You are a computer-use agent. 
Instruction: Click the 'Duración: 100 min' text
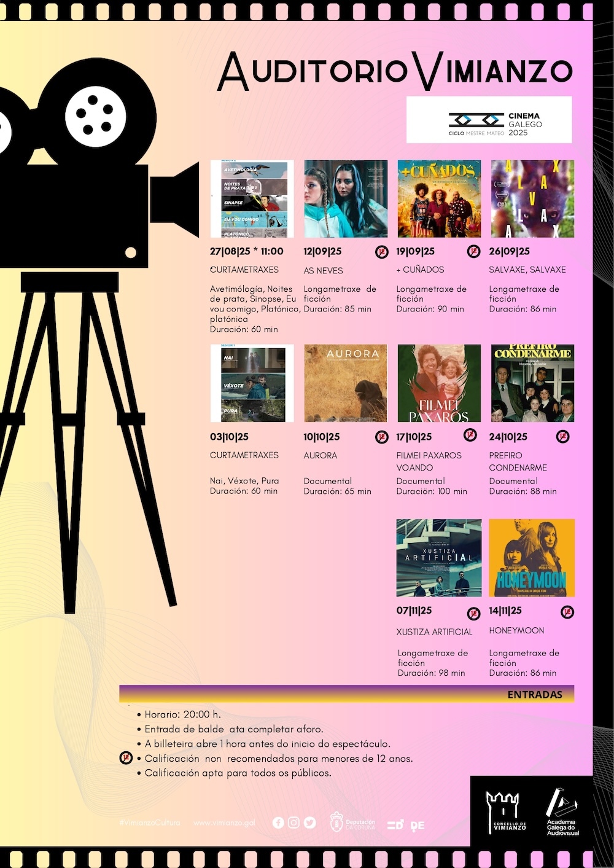click(432, 491)
